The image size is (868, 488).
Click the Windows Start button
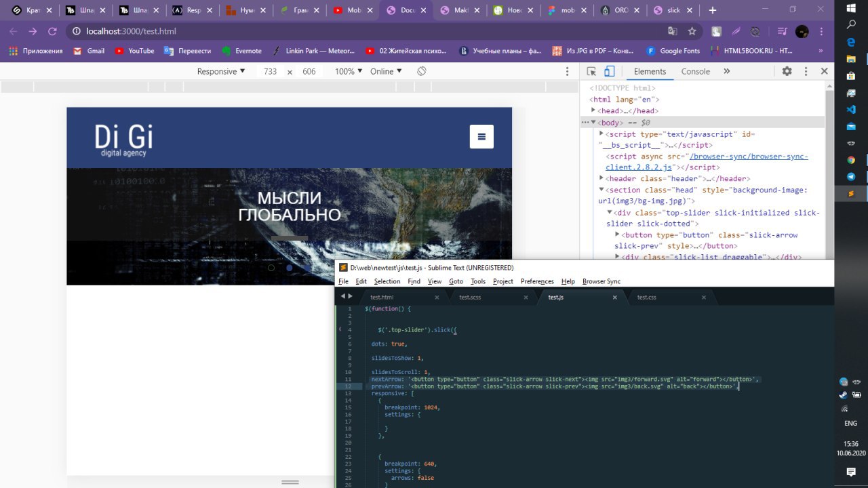click(851, 7)
